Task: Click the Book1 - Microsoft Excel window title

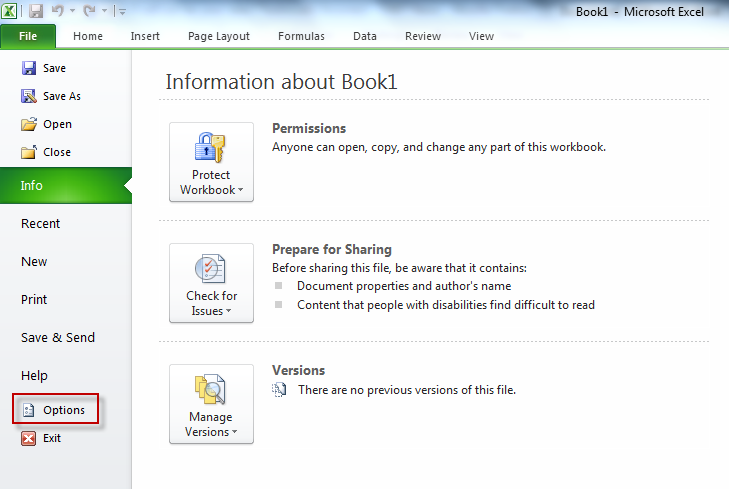Action: click(640, 12)
